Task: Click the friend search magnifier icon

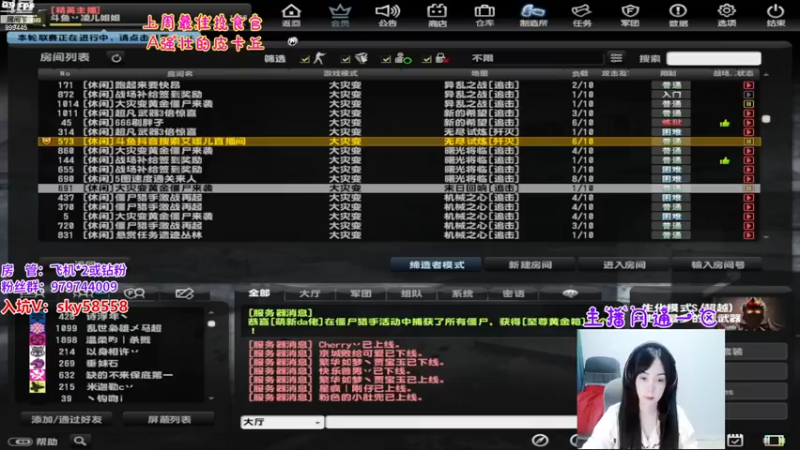Action: tap(80, 440)
